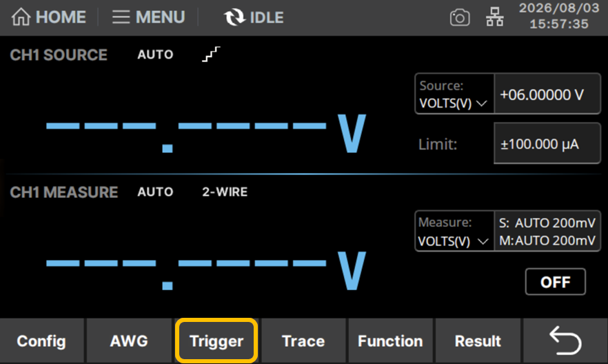Toggle the output OFF button
This screenshot has width=608, height=364.
coord(556,282)
